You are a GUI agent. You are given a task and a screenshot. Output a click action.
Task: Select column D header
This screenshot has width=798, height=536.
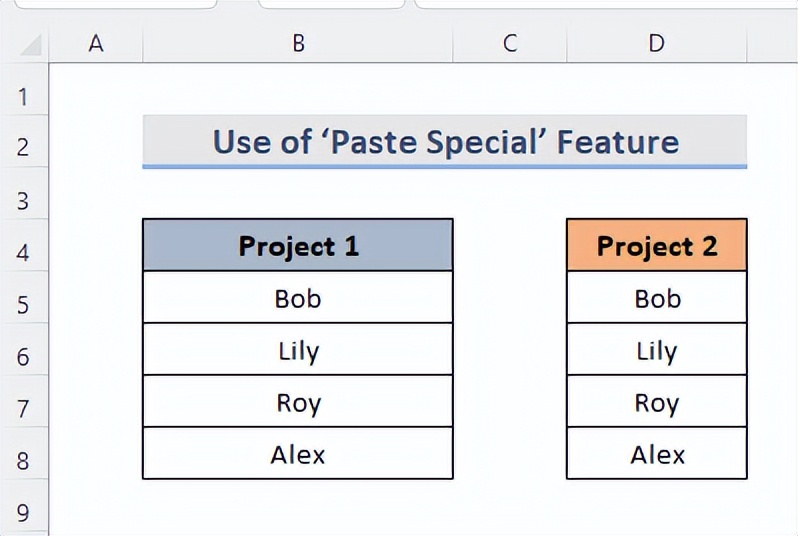click(x=657, y=44)
